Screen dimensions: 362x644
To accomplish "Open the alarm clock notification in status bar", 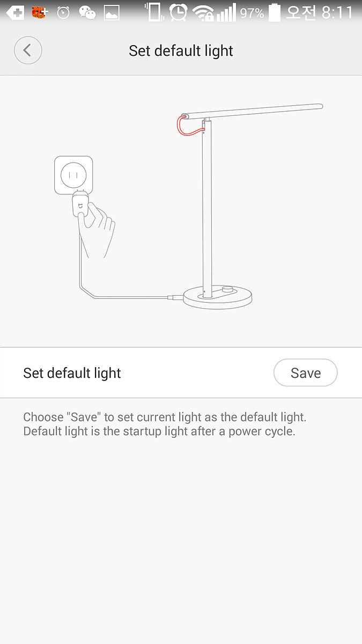I will 63,12.
